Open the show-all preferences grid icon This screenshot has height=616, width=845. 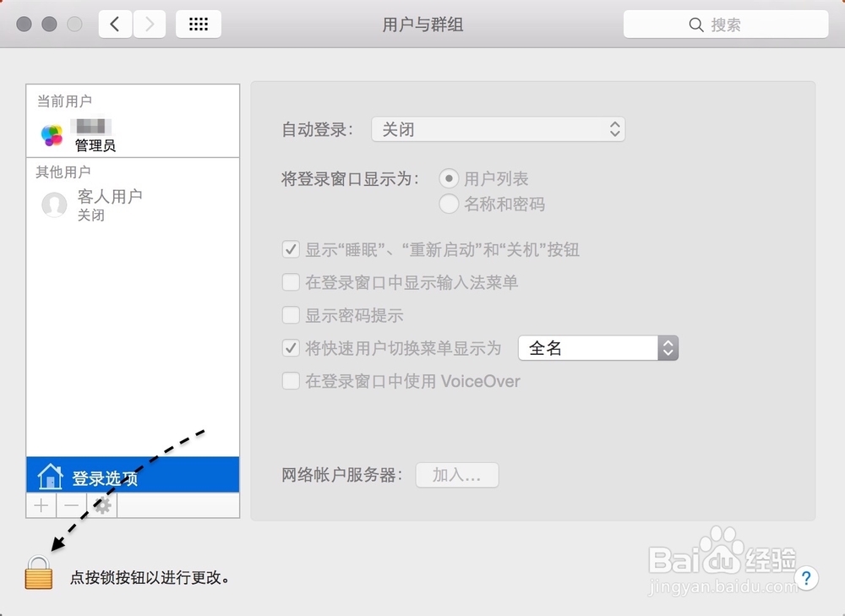click(x=198, y=24)
